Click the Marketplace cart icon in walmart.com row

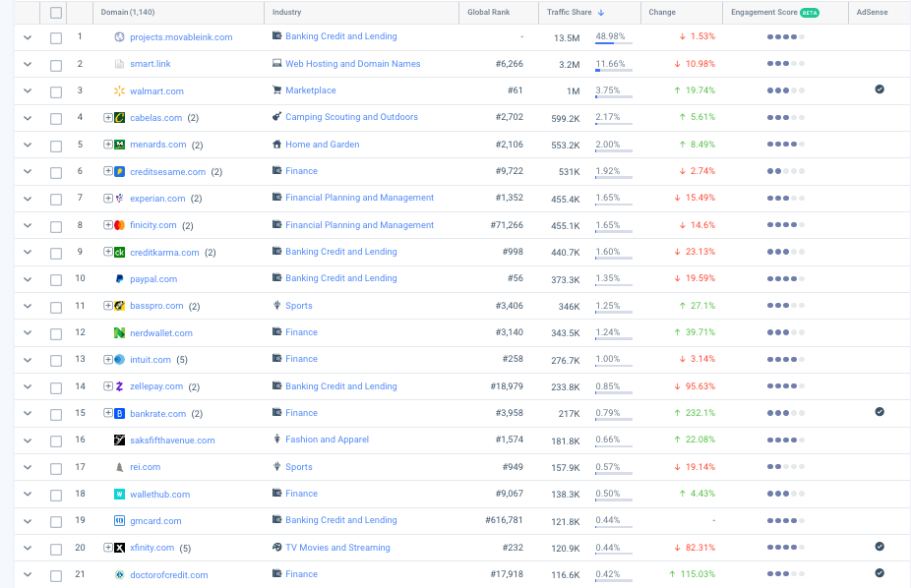click(x=277, y=90)
